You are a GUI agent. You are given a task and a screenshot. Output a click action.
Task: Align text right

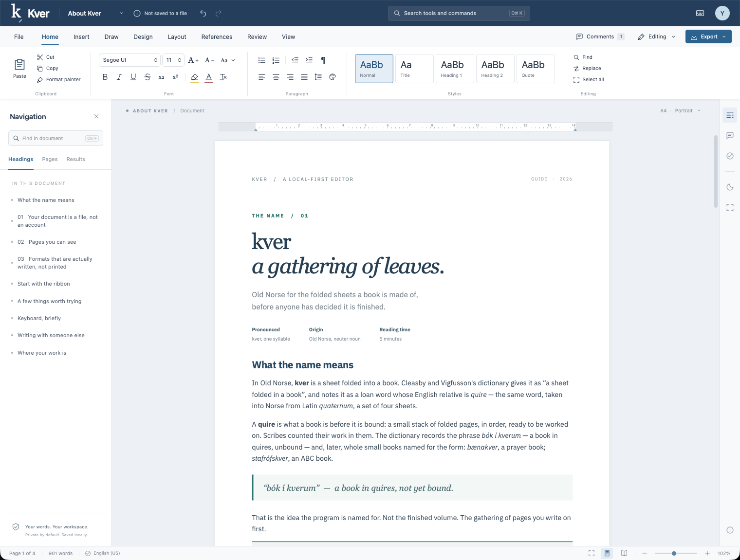tap(290, 77)
